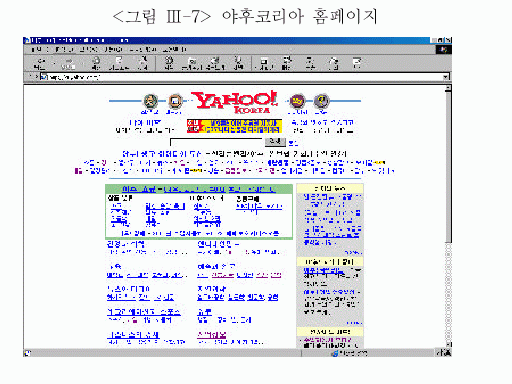512x384 pixels.
Task: Click the page's vertical scrollbar thumb
Action: pyautogui.click(x=448, y=167)
